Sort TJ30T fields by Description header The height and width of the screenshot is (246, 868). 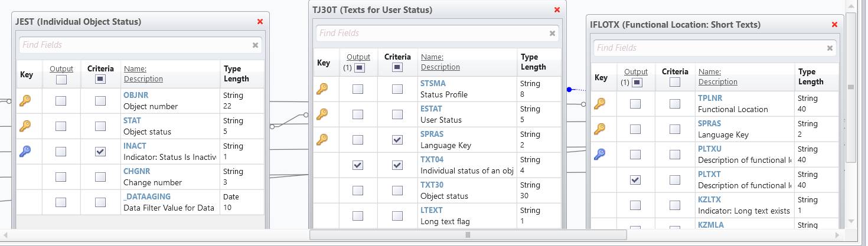point(440,67)
